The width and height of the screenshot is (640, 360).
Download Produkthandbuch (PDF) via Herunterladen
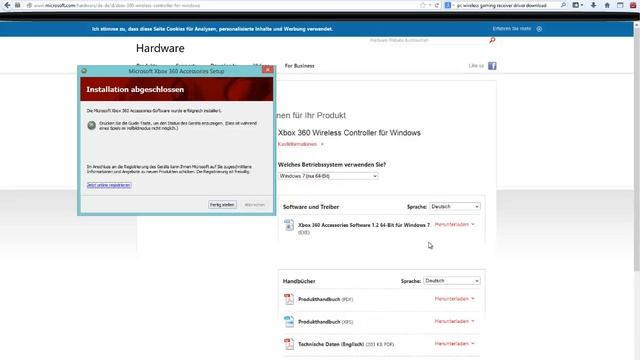[x=454, y=299]
